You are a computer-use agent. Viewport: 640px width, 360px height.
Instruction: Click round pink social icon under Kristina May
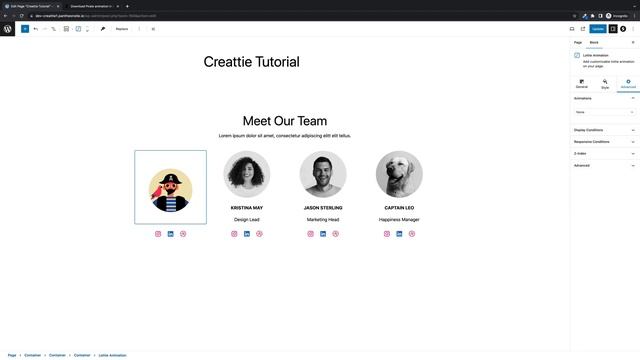coord(259,234)
